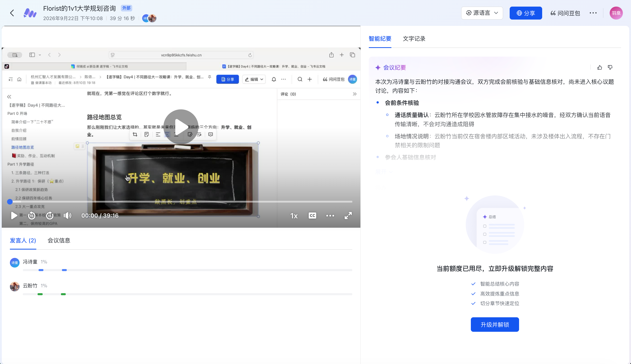Switch to the 会议信息 tab
Screen dimensions: 631x364
point(59,240)
